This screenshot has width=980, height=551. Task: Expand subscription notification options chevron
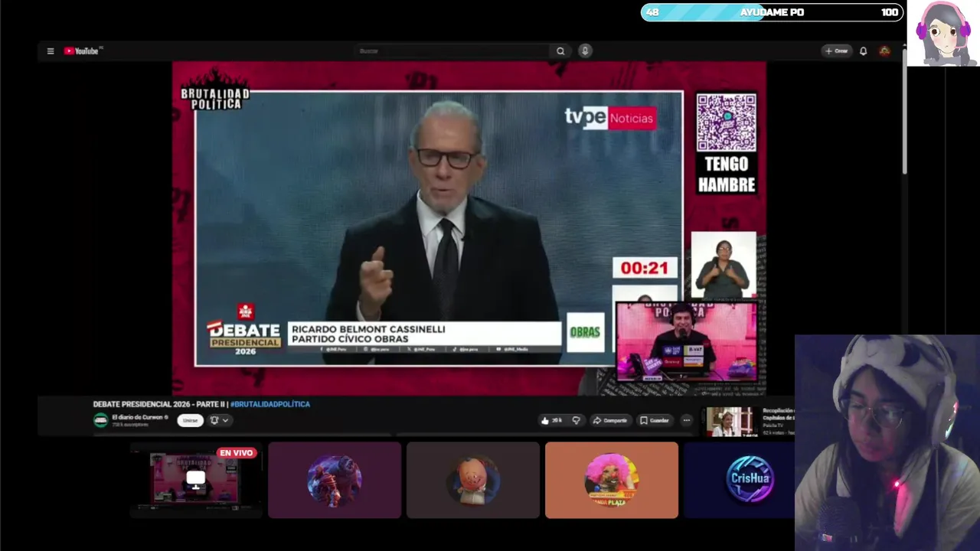click(225, 420)
